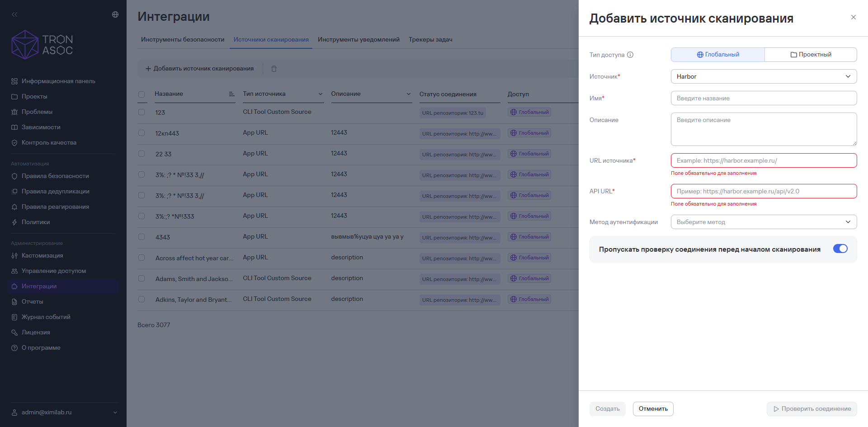
Task: Click the URL источника input field
Action: (764, 160)
